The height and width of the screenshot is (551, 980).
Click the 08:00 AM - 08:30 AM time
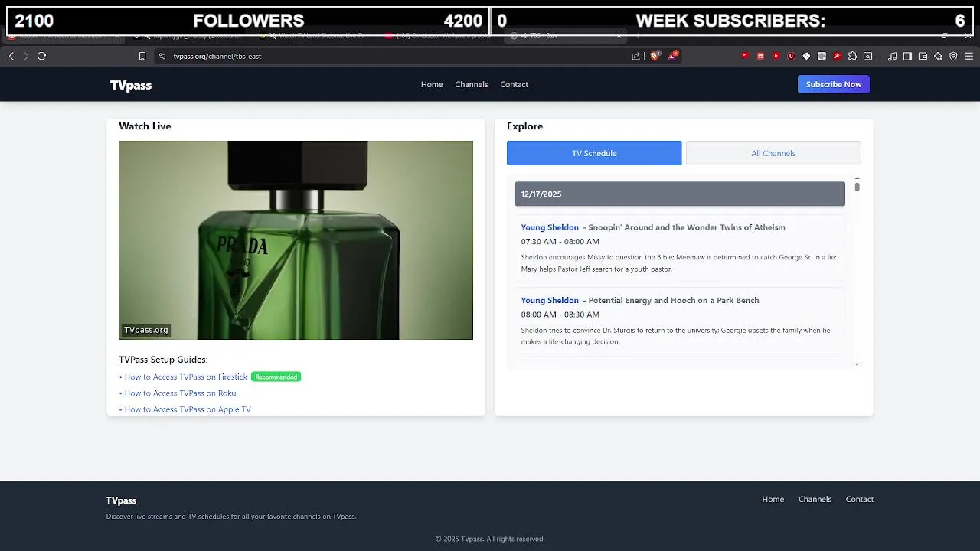(x=560, y=315)
